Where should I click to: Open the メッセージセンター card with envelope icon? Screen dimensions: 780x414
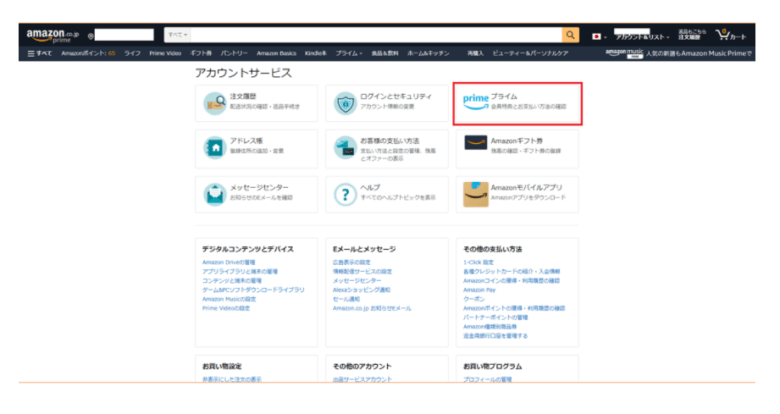tap(256, 194)
